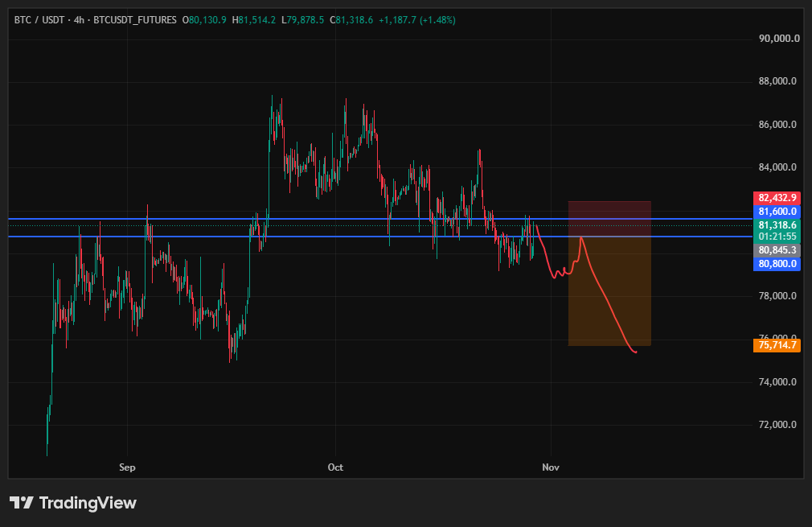Click the gray 80,845.3 price tag

point(777,250)
